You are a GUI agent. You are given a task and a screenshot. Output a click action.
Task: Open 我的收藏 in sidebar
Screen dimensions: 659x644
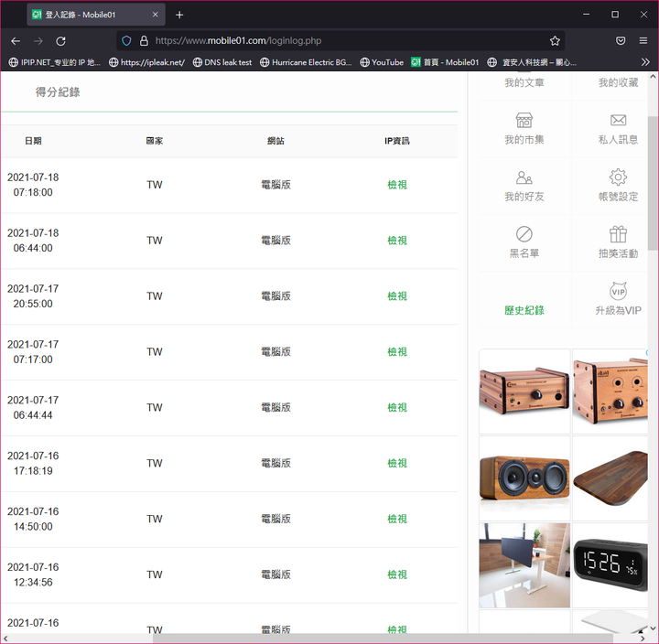[618, 82]
